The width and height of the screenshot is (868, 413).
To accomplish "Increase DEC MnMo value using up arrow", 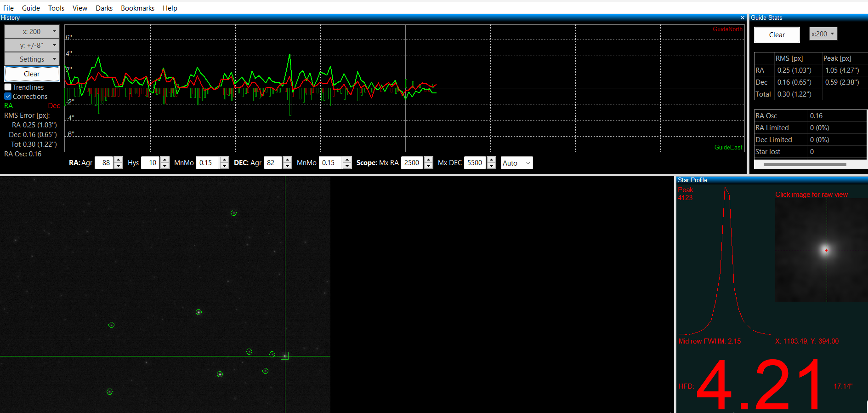I will click(347, 160).
